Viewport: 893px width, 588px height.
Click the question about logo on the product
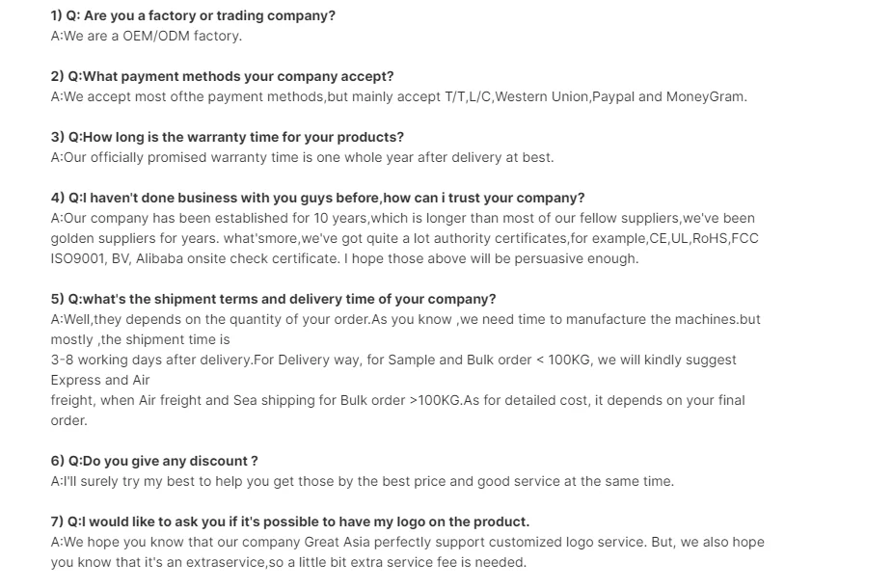point(289,521)
